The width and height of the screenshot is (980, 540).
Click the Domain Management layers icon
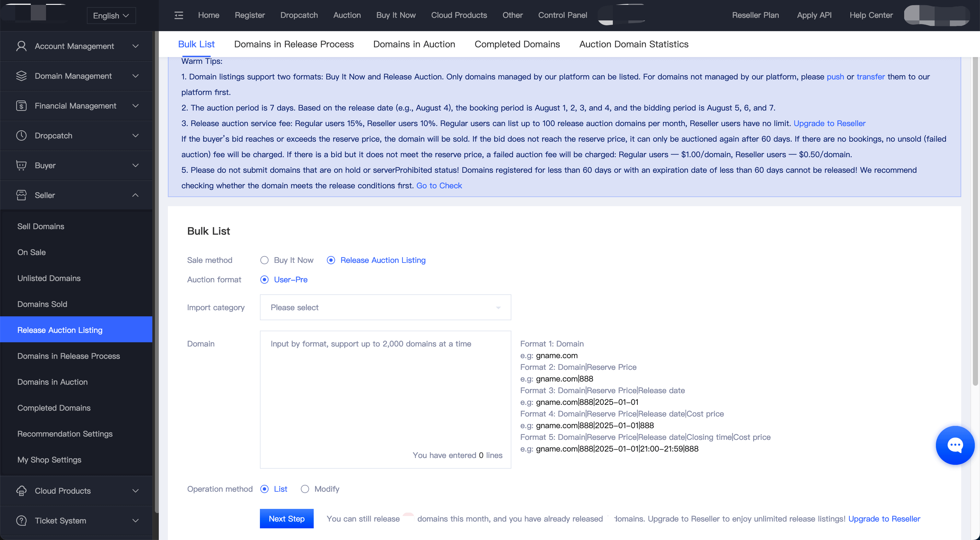tap(21, 76)
